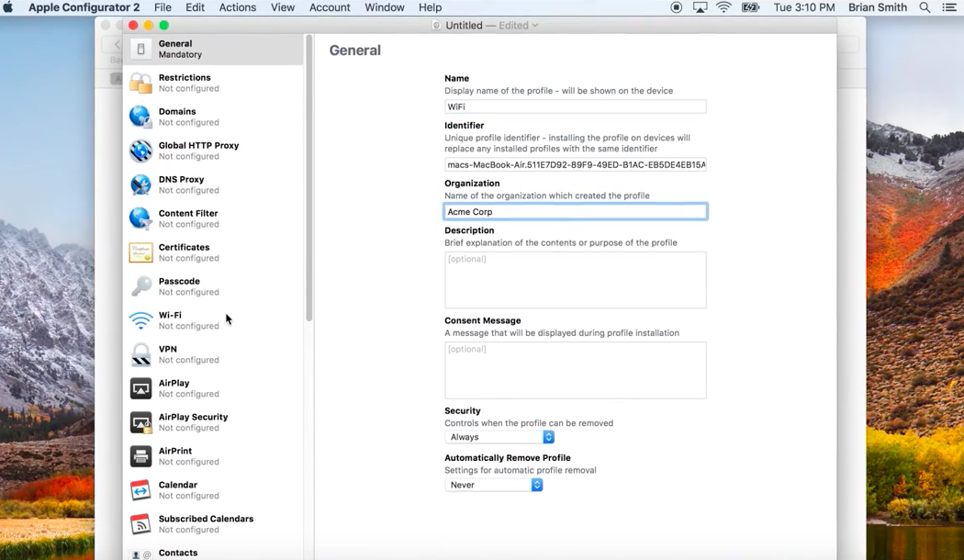Select the Domains payload label
Image resolution: width=964 pixels, height=560 pixels.
[177, 111]
